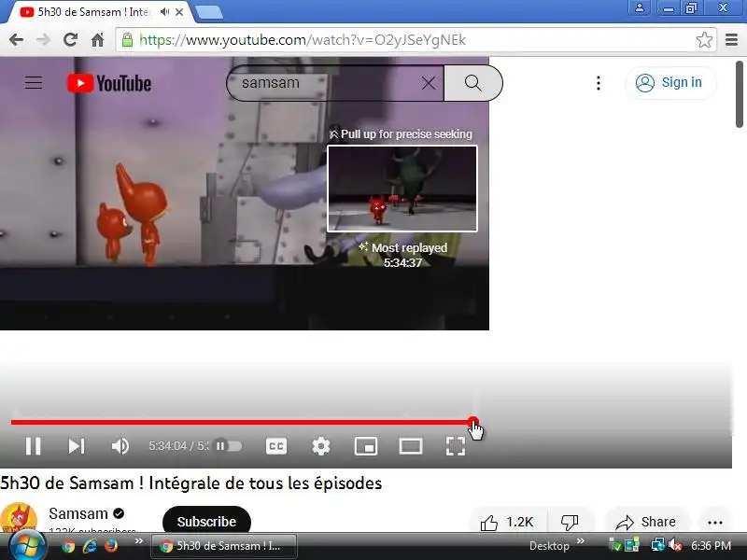Skip to the next video

tap(77, 446)
